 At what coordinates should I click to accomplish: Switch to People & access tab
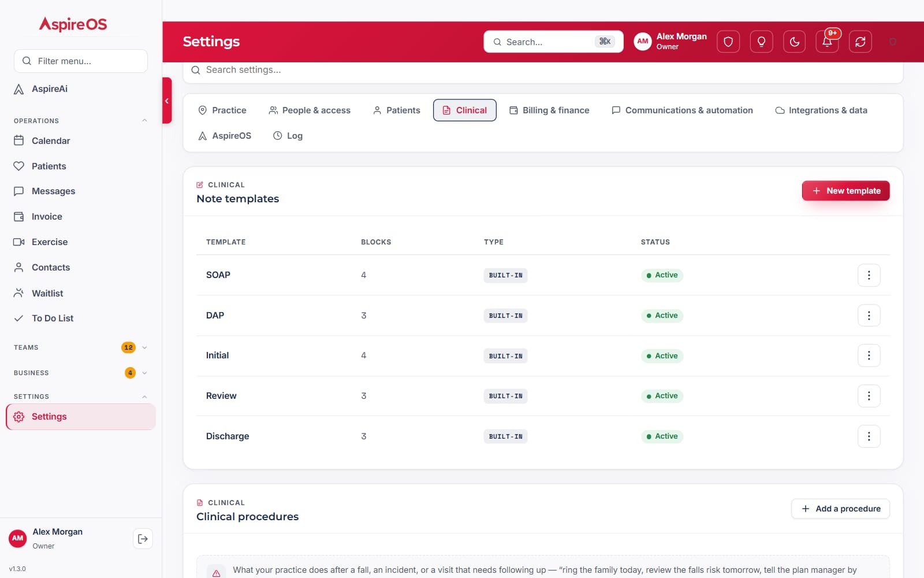(x=310, y=110)
